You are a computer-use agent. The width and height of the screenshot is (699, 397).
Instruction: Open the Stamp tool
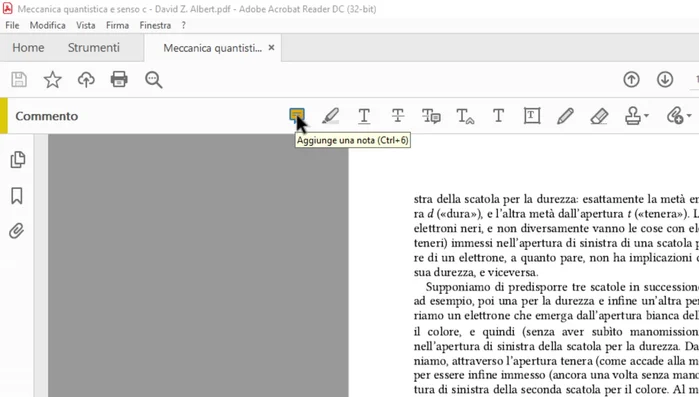pyautogui.click(x=633, y=116)
